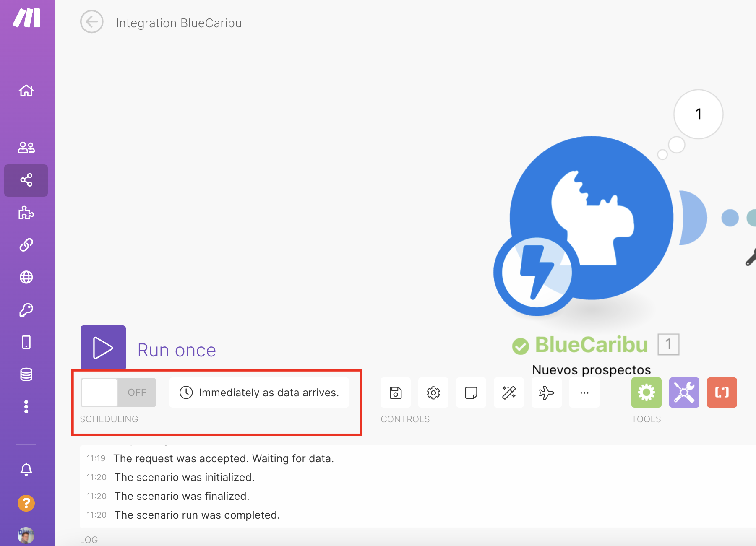Rename scenario title Integration BlueCaribu
The image size is (756, 546).
pos(179,23)
